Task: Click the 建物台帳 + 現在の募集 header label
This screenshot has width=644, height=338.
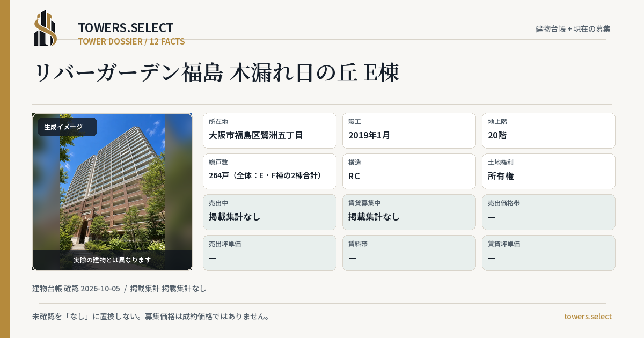Action: coord(573,29)
